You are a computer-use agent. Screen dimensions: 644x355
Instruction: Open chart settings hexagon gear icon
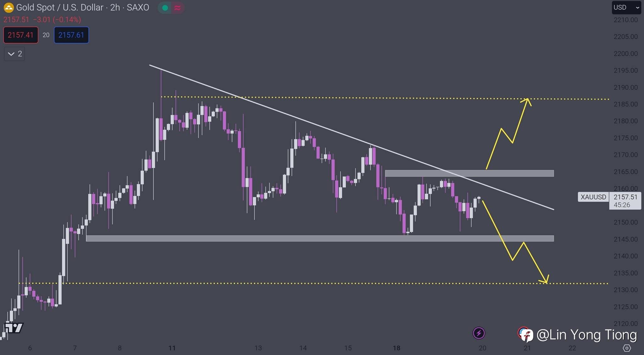627,348
